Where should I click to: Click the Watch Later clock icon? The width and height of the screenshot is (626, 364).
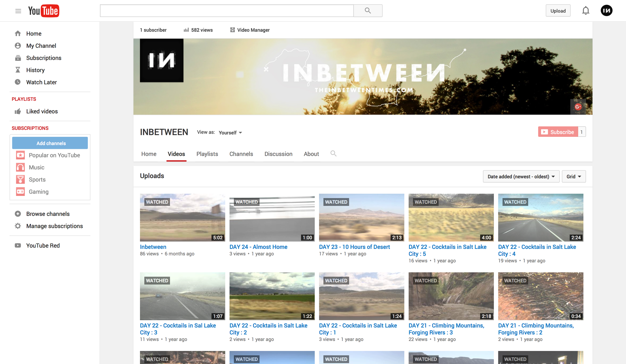point(18,82)
